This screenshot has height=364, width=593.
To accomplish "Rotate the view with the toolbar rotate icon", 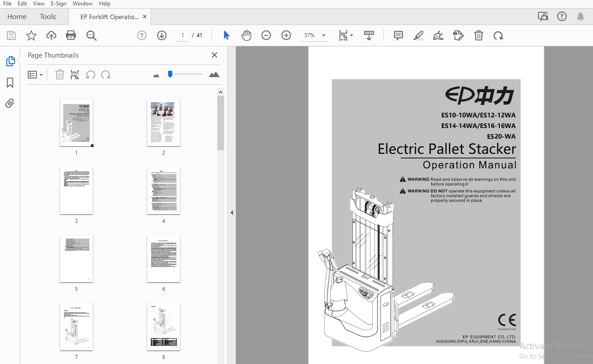I will (498, 35).
